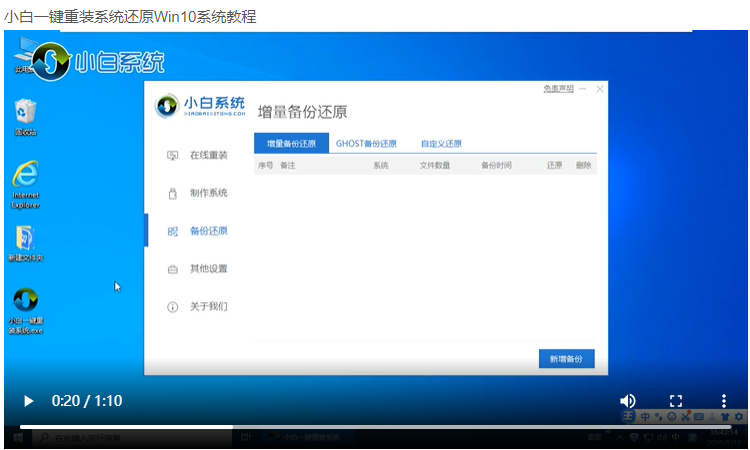Screen dimensions: 750x450
Task: Click the 文件数量 column header
Action: pyautogui.click(x=435, y=165)
